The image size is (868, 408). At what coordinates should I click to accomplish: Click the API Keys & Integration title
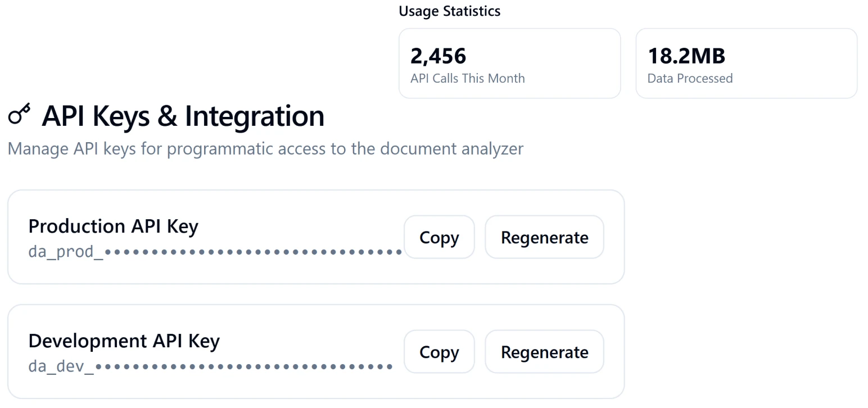[x=184, y=116]
